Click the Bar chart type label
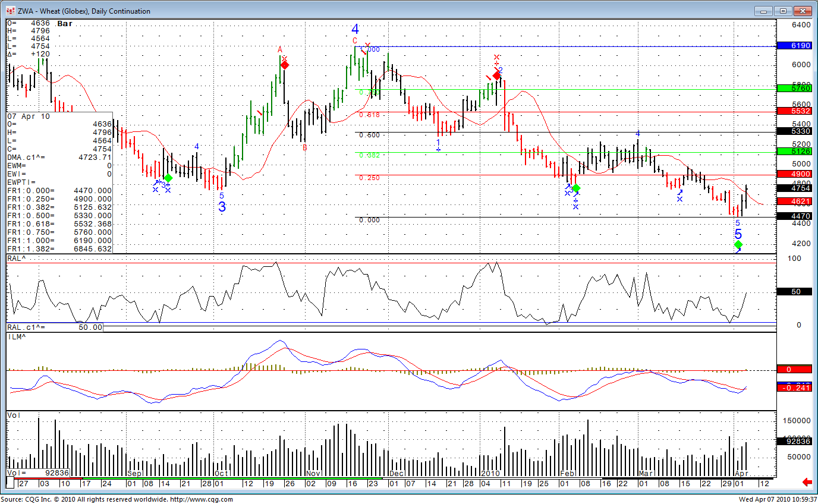The width and height of the screenshot is (818, 504). tap(65, 23)
